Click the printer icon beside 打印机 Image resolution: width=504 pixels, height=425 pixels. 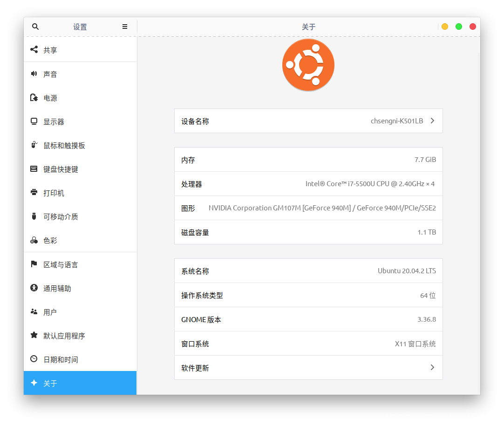[34, 192]
